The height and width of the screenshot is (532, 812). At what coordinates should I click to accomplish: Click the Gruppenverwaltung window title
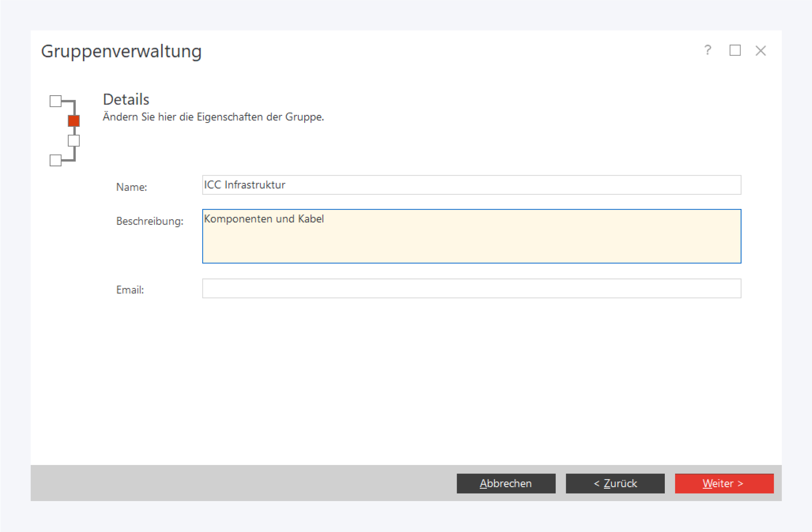pyautogui.click(x=121, y=51)
